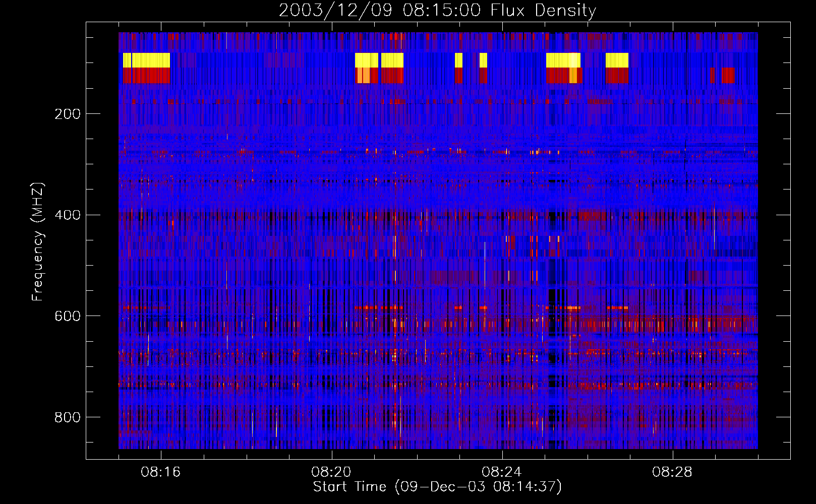Select the 800 frequency tick label

point(68,417)
